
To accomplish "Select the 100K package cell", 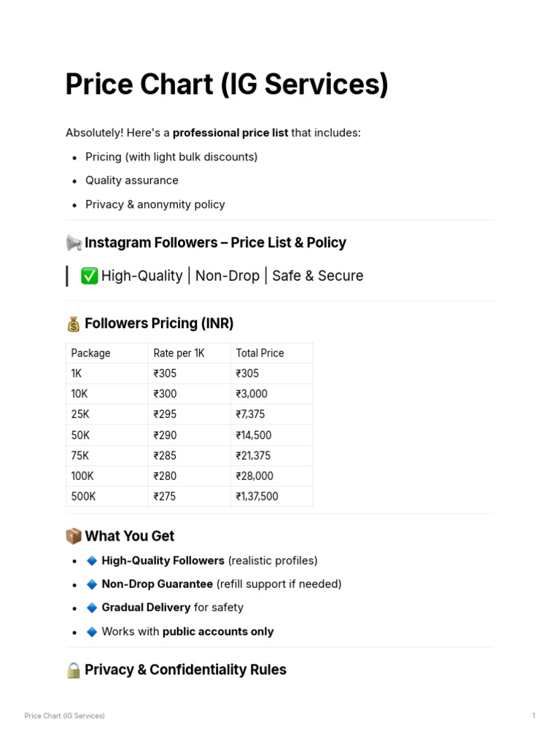I will [82, 476].
